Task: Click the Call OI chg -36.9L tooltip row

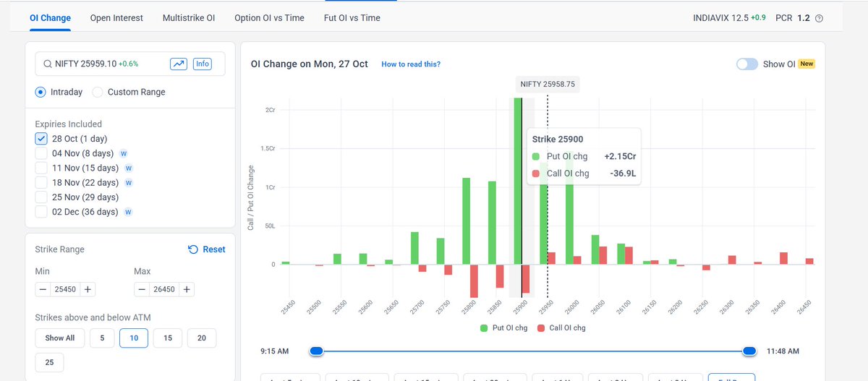Action: coord(584,174)
